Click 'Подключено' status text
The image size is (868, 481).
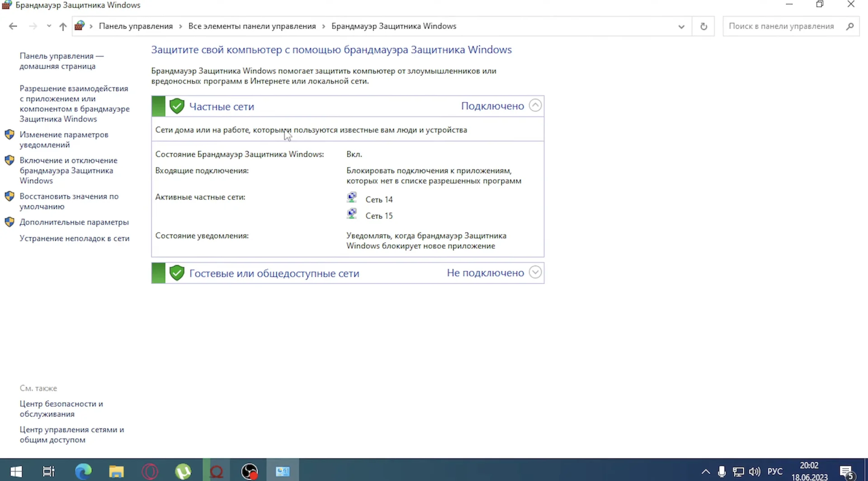pyautogui.click(x=492, y=106)
